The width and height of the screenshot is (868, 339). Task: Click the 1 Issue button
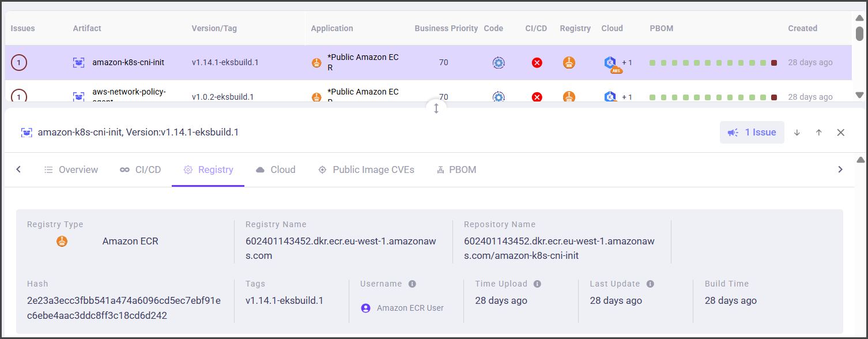(x=752, y=133)
